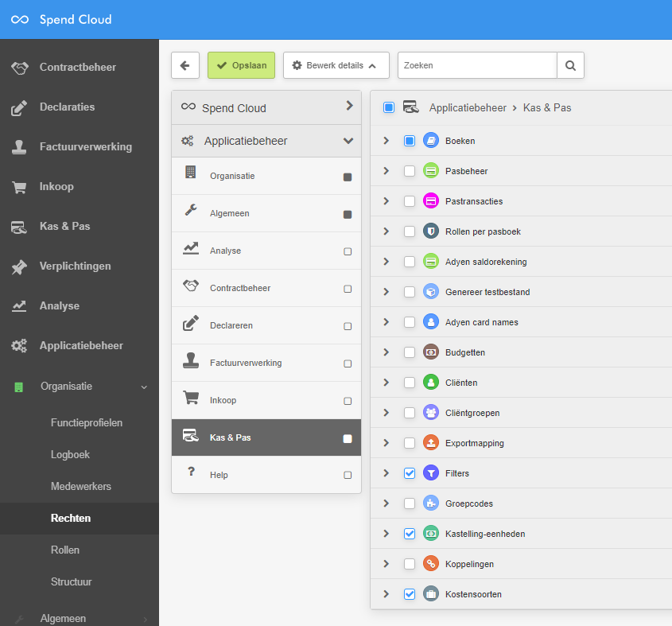
Task: Toggle the Boeken checkbox
Action: 410,141
